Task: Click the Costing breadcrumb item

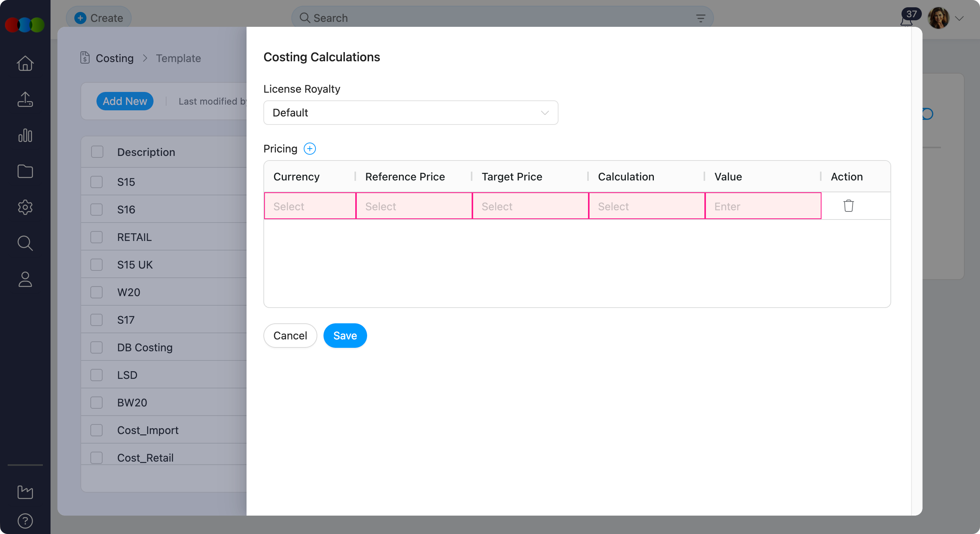Action: (x=114, y=58)
